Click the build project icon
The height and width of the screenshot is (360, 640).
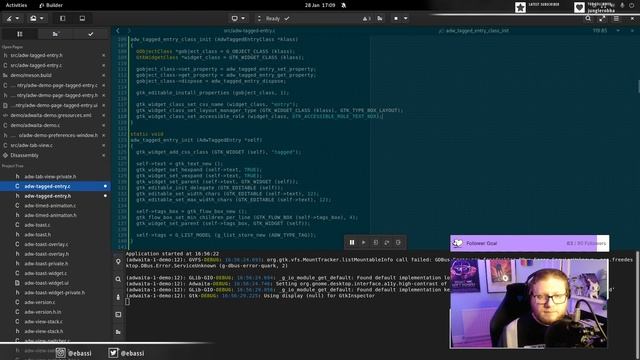point(380,18)
